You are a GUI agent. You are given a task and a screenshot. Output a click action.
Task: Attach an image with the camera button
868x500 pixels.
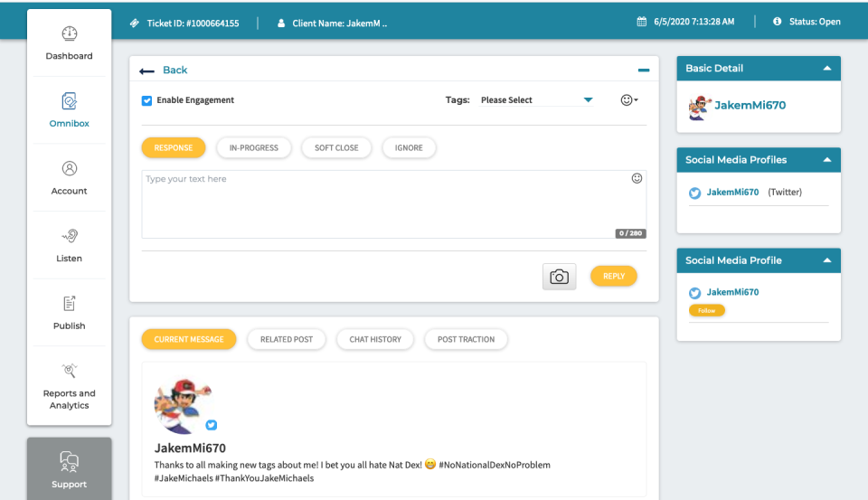pos(559,277)
